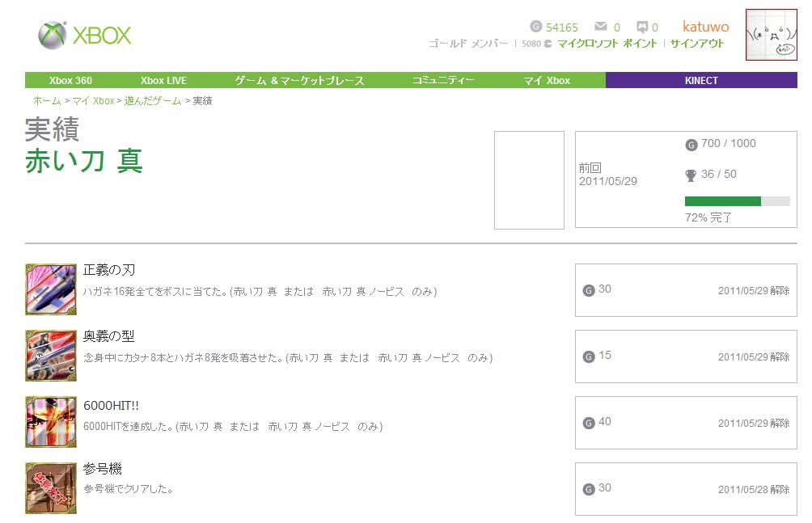812x523 pixels.
Task: Open the KINECT tab
Action: point(701,80)
